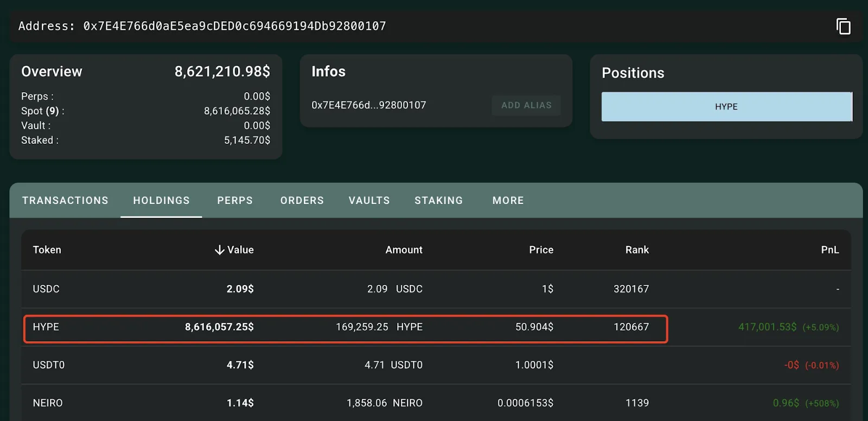The height and width of the screenshot is (421, 868).
Task: Open the Transactions tab
Action: (x=65, y=201)
